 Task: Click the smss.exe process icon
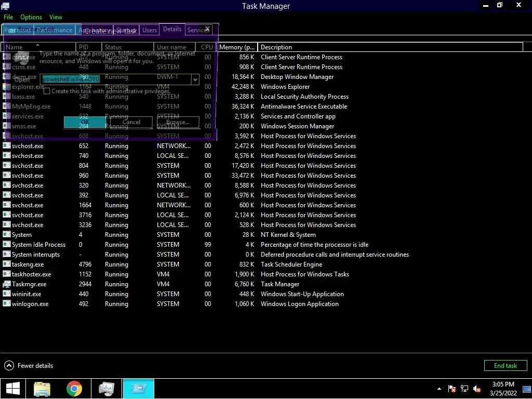6,126
